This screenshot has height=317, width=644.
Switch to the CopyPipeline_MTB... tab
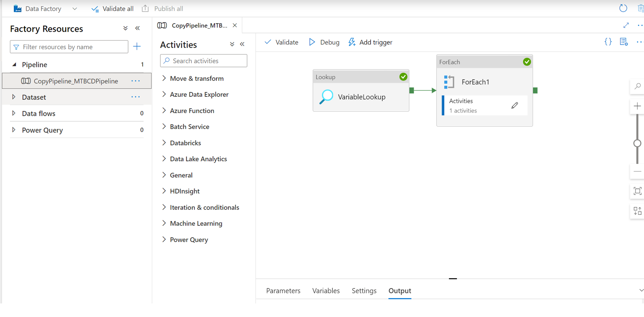199,25
